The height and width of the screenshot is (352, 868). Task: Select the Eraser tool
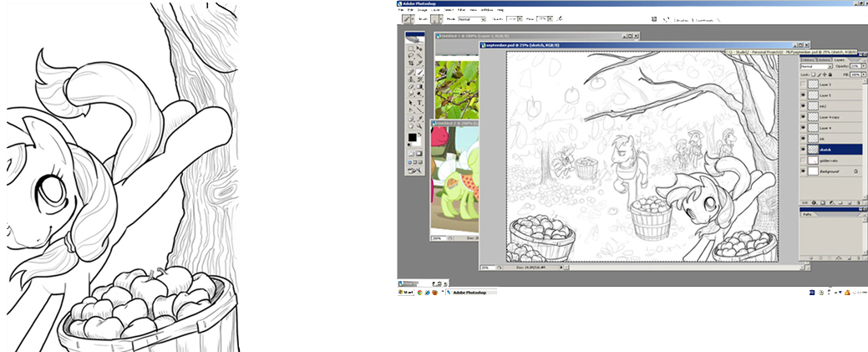tap(411, 86)
